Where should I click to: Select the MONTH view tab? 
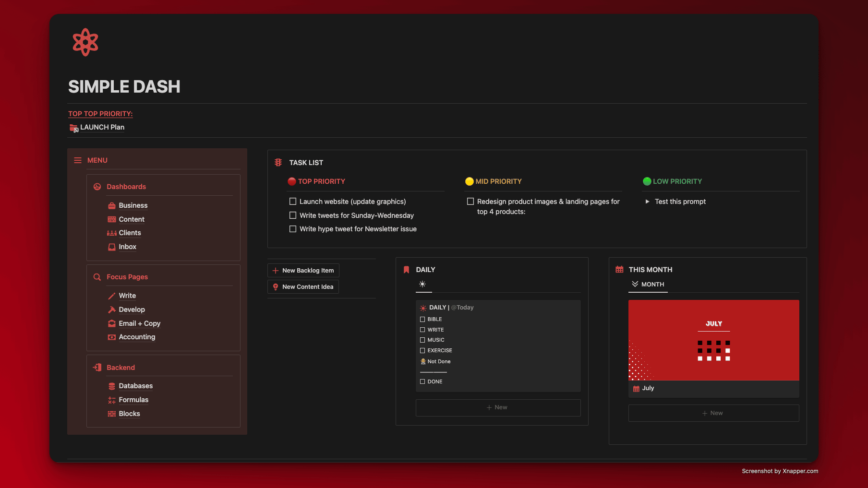click(x=648, y=285)
